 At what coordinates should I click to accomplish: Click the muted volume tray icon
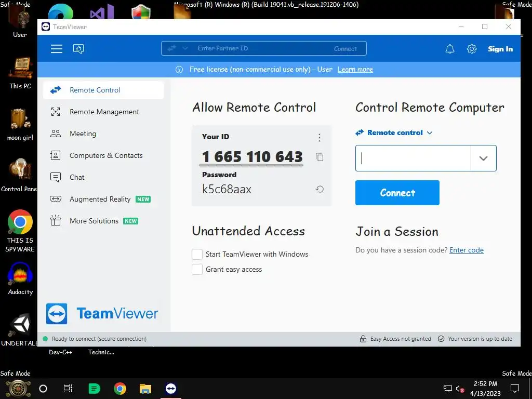[x=460, y=389]
